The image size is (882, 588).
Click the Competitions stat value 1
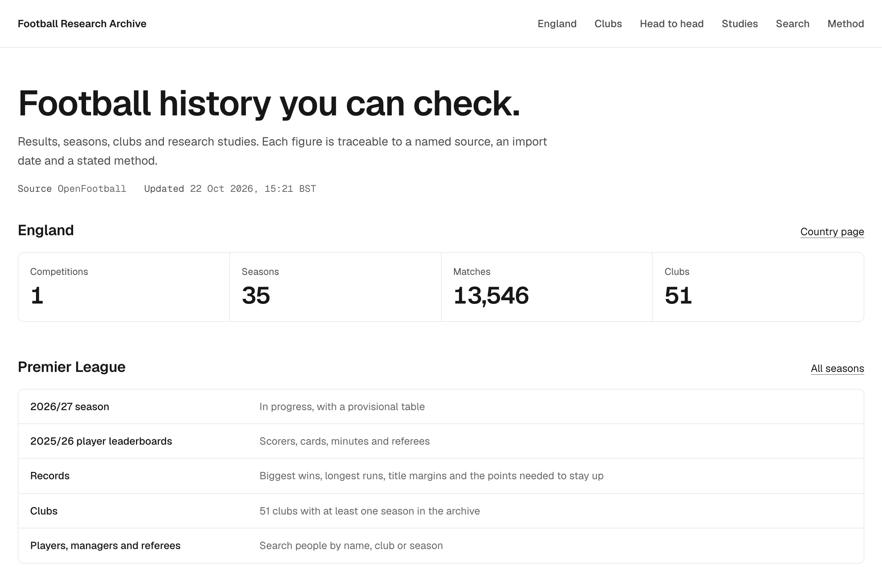(37, 295)
